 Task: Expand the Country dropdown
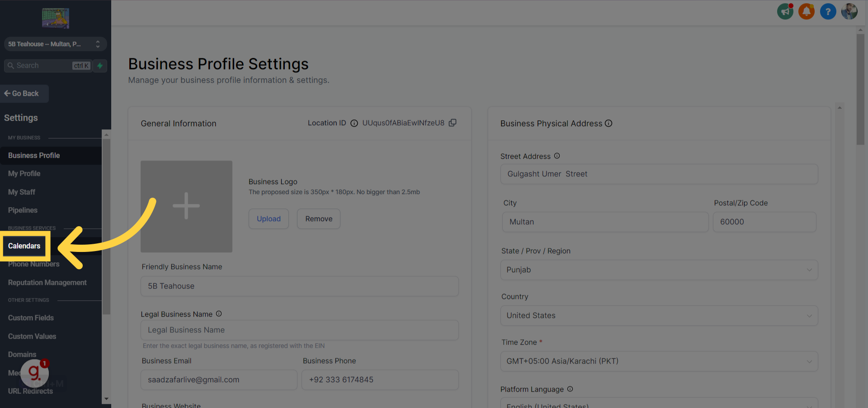click(x=659, y=315)
